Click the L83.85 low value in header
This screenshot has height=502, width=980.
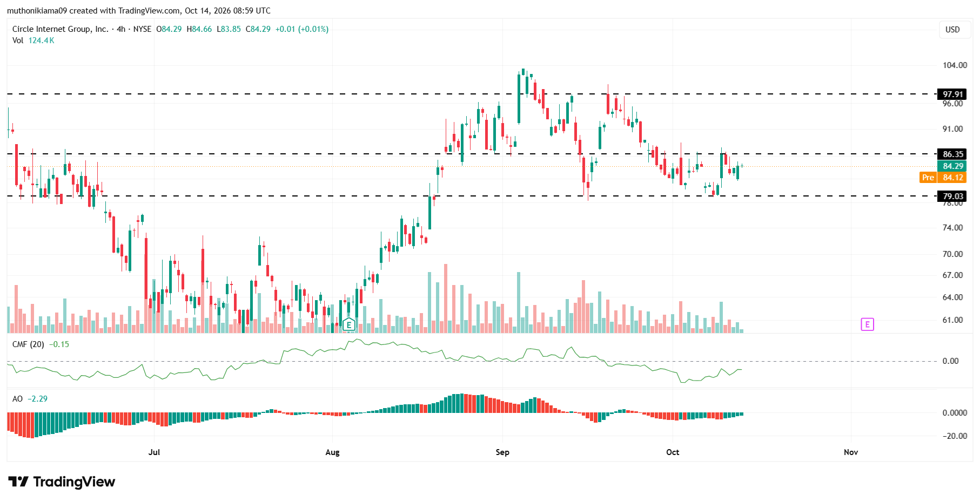pyautogui.click(x=229, y=29)
